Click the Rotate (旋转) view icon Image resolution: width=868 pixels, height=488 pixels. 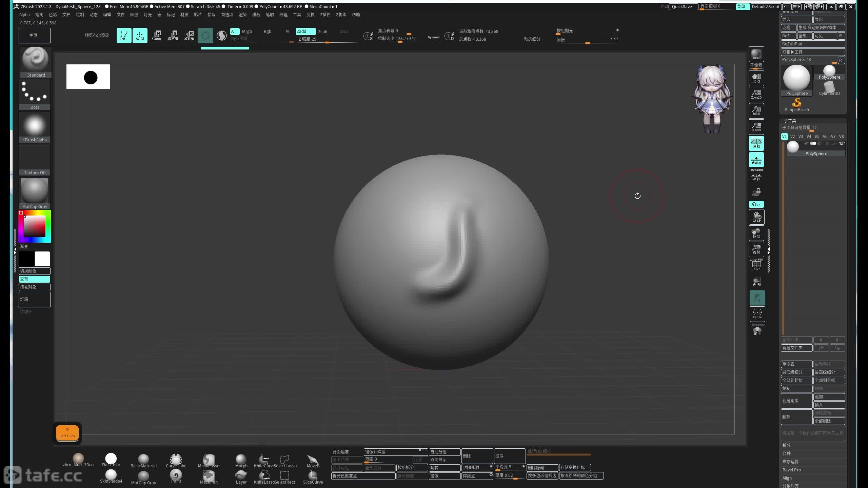(x=756, y=217)
